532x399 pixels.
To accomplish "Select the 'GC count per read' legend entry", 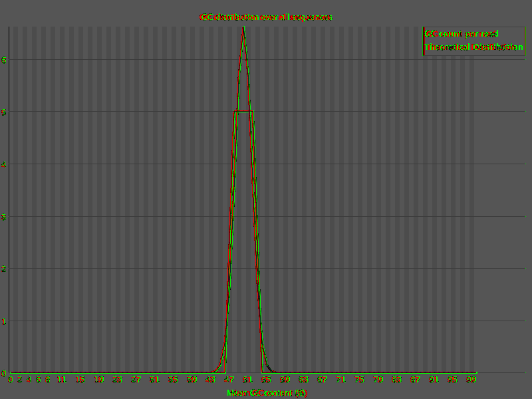I will [x=461, y=34].
